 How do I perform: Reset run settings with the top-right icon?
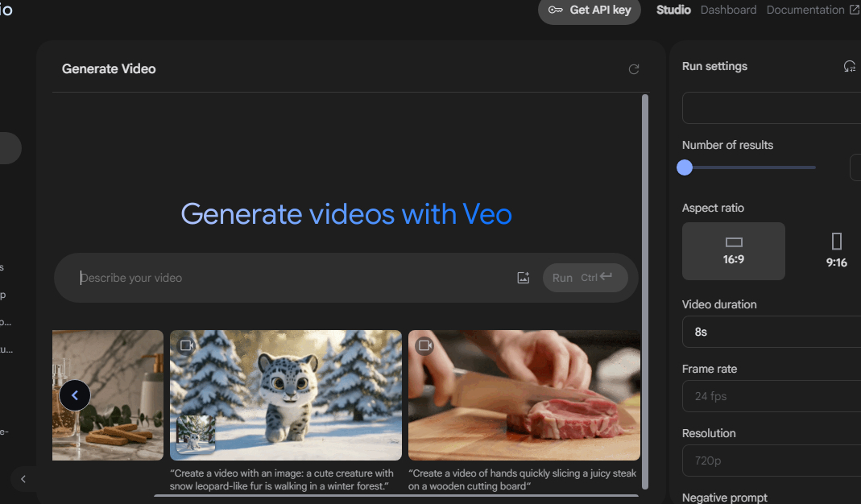tap(850, 67)
